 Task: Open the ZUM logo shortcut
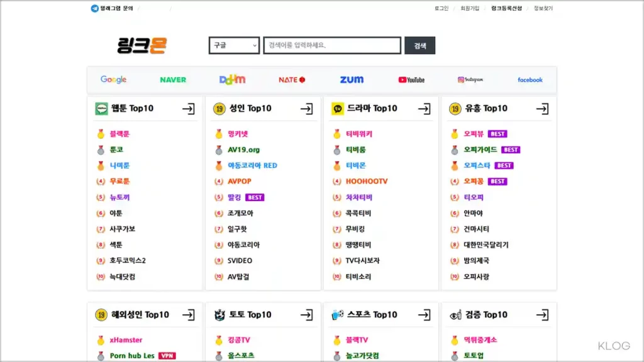click(352, 80)
